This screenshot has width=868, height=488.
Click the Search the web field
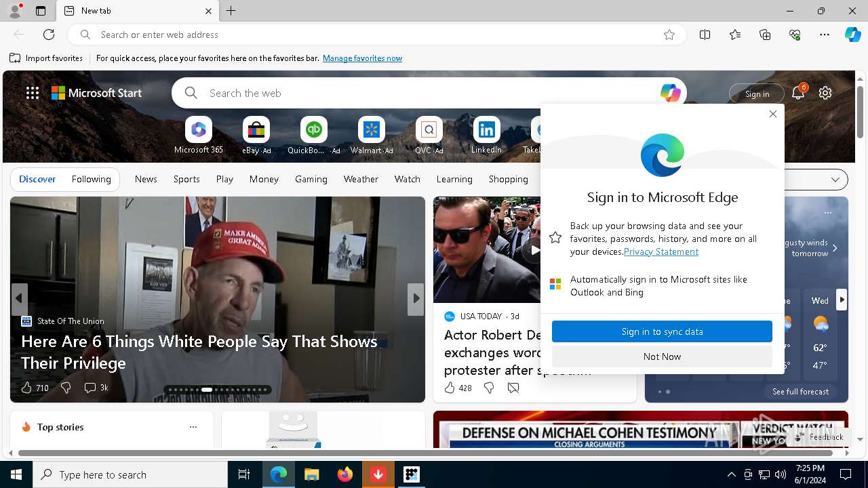coord(429,93)
